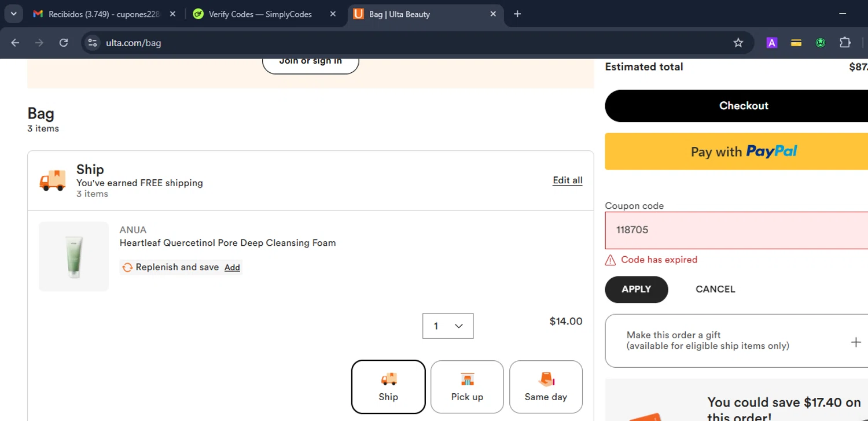Click the Edit all link

[568, 180]
